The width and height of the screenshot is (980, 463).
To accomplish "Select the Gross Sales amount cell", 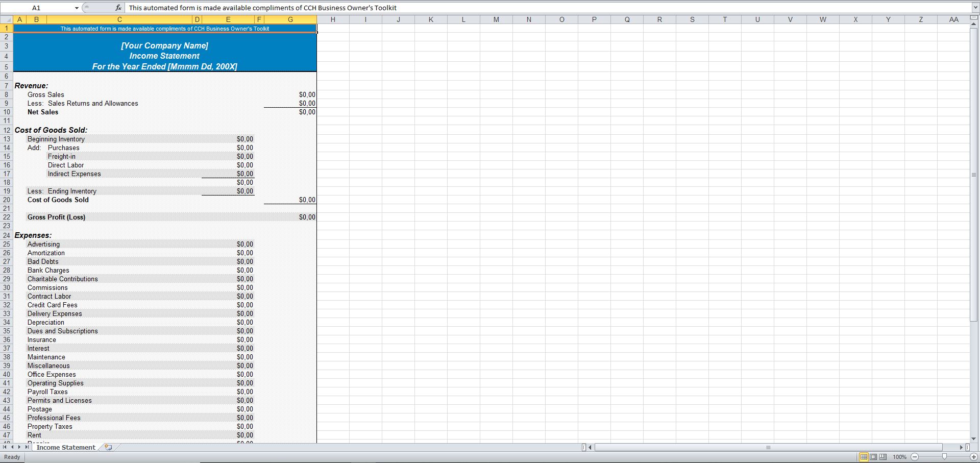I will coord(290,94).
